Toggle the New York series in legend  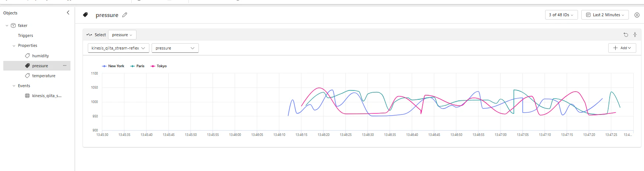coord(113,66)
